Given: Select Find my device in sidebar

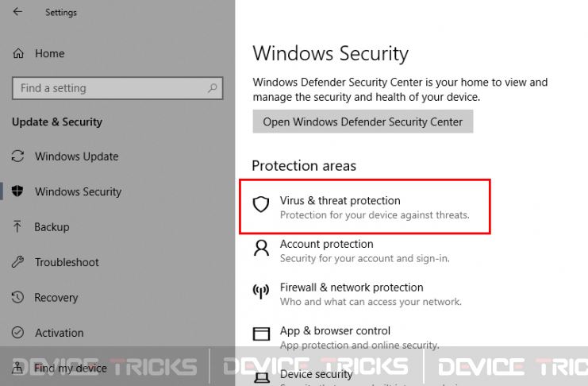Looking at the screenshot, I should click(x=71, y=368).
